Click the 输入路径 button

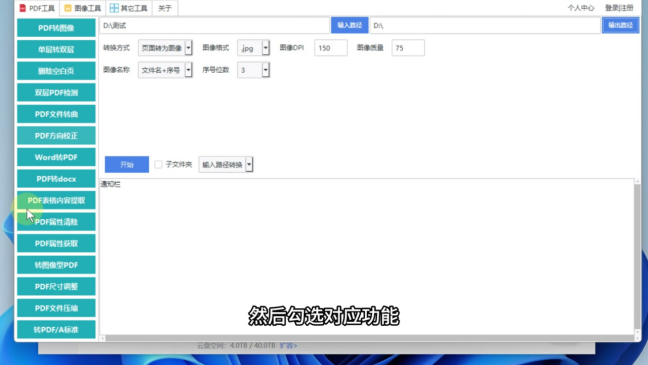pos(350,25)
